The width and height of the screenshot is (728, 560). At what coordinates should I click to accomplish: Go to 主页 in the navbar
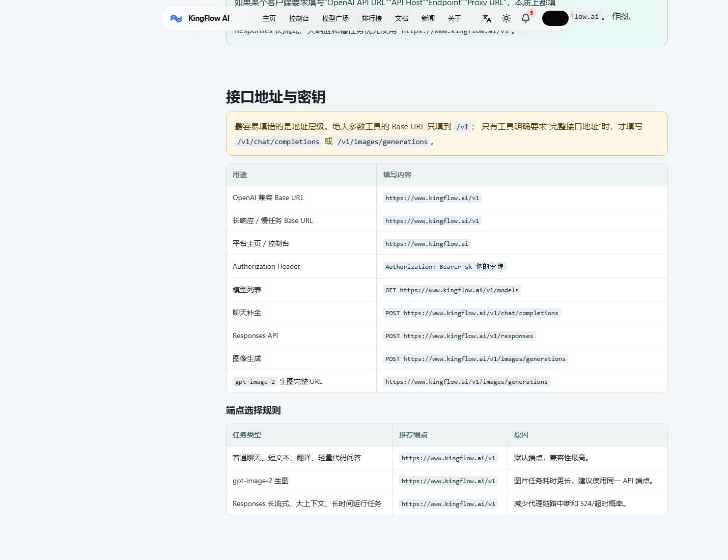pos(269,18)
